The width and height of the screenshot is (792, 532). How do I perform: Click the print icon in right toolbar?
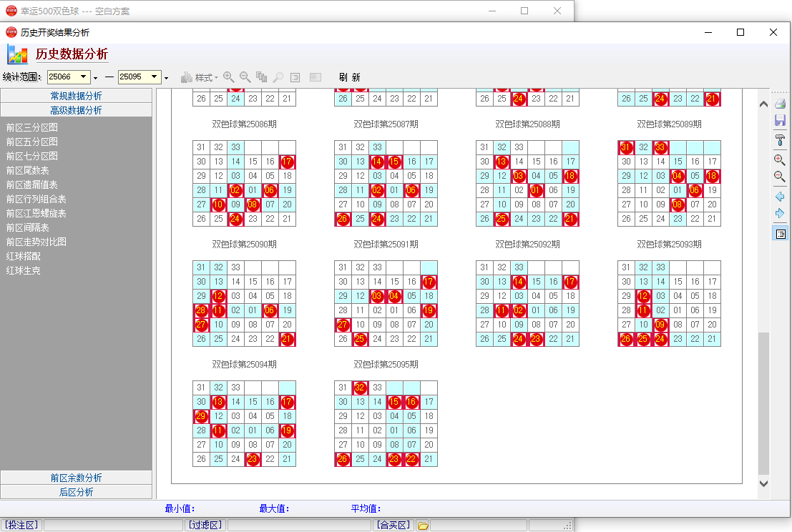pos(780,104)
